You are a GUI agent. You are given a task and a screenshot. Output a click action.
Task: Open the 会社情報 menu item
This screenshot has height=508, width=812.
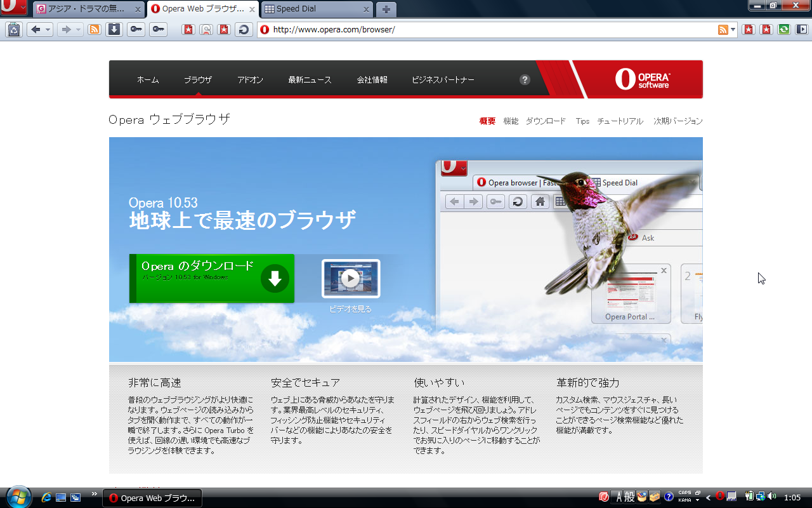[x=372, y=80]
